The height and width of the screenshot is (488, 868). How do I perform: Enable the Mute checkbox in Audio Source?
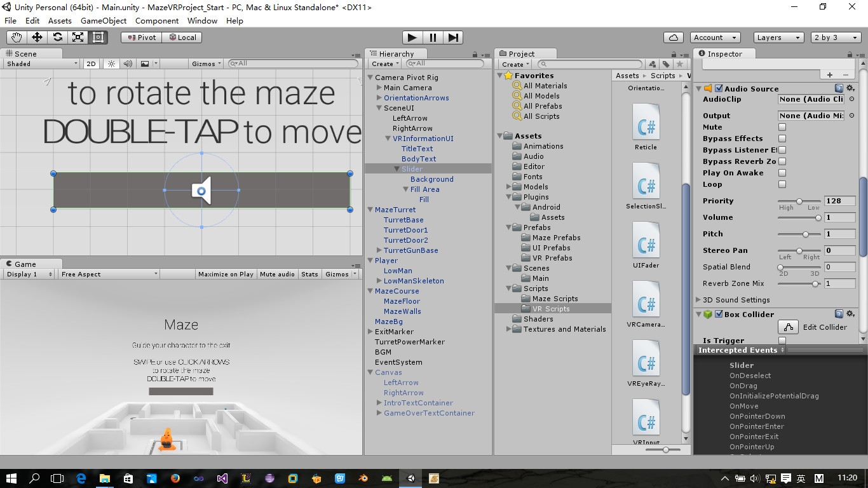point(782,127)
